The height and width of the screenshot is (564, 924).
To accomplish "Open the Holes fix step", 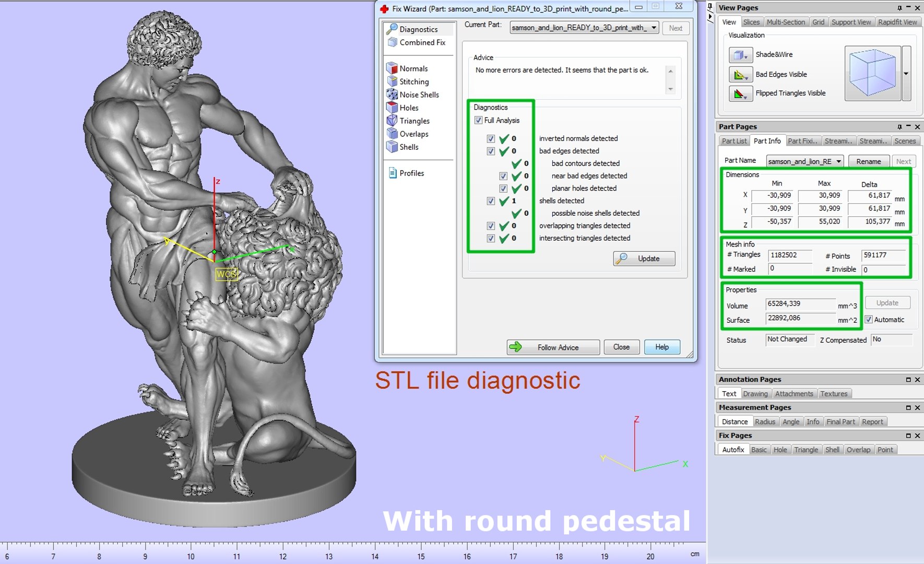I will coord(409,108).
